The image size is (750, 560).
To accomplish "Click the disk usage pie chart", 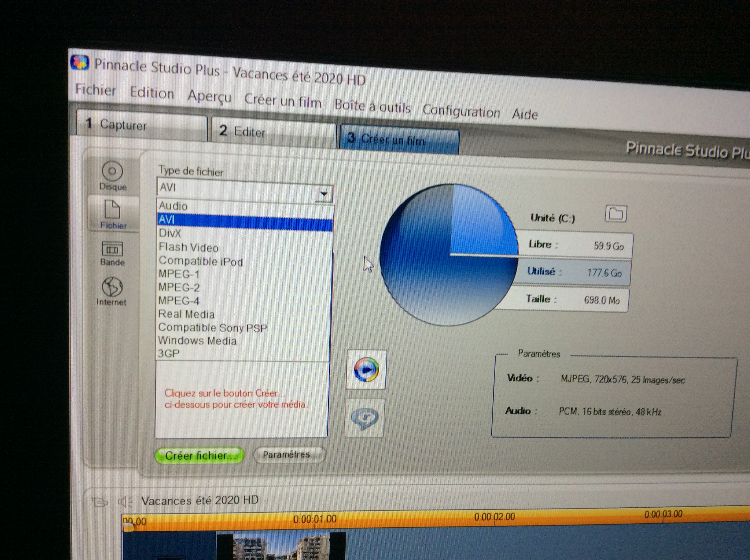I will pyautogui.click(x=449, y=255).
